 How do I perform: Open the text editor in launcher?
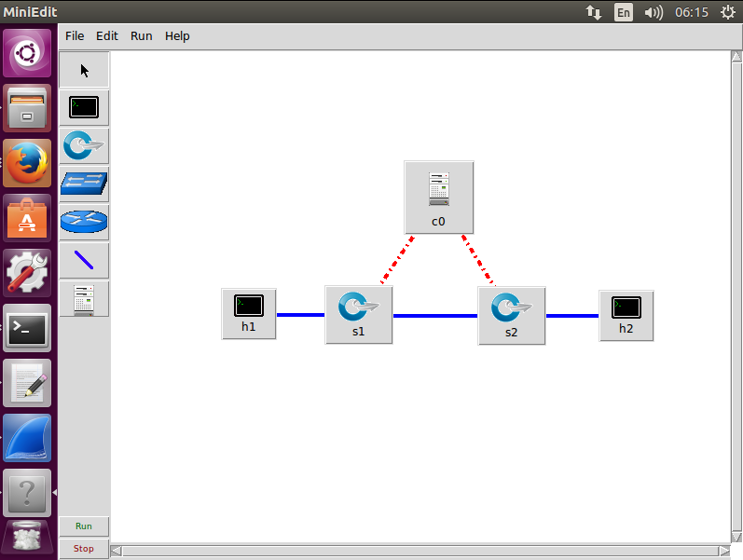coord(27,383)
